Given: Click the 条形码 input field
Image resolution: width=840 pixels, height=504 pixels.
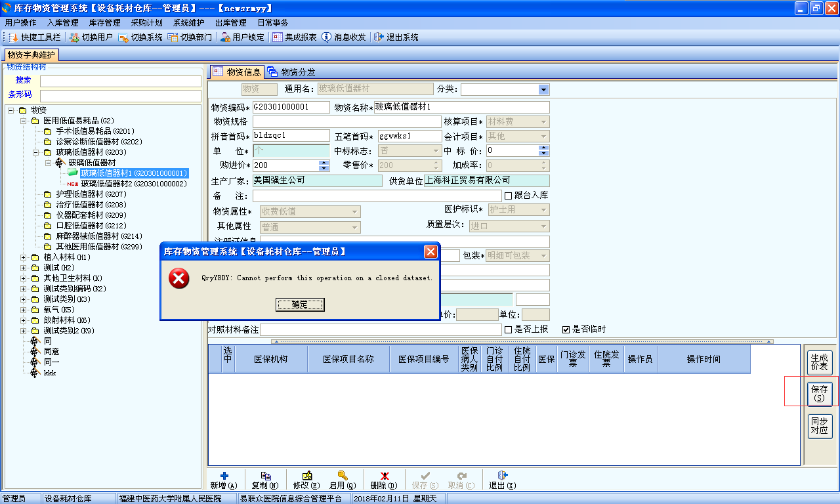Looking at the screenshot, I should (x=121, y=96).
